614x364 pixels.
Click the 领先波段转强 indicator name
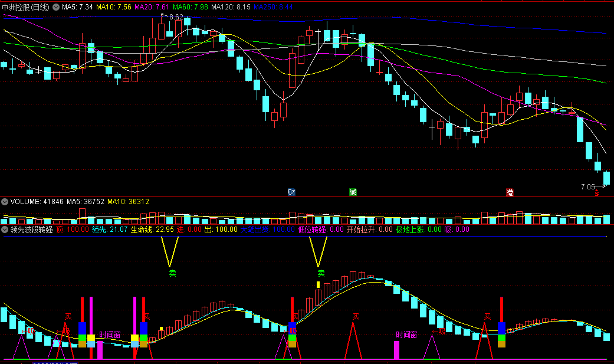[31, 229]
